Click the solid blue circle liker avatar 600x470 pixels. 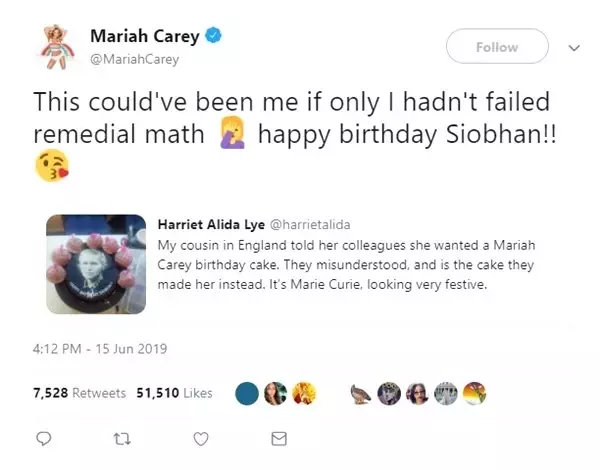247,394
